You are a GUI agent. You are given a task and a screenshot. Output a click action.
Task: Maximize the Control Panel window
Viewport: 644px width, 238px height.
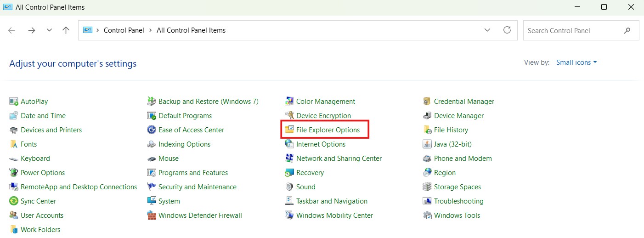tap(604, 7)
